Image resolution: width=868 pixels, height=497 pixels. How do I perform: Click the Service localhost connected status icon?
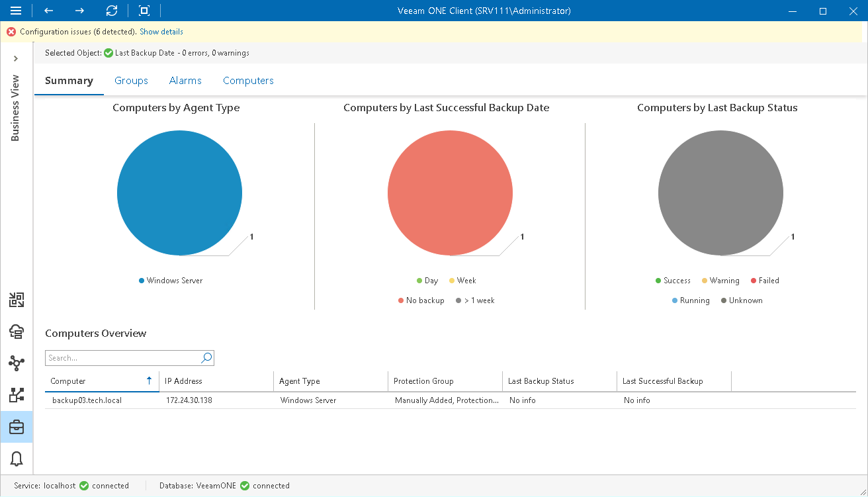[x=84, y=486]
